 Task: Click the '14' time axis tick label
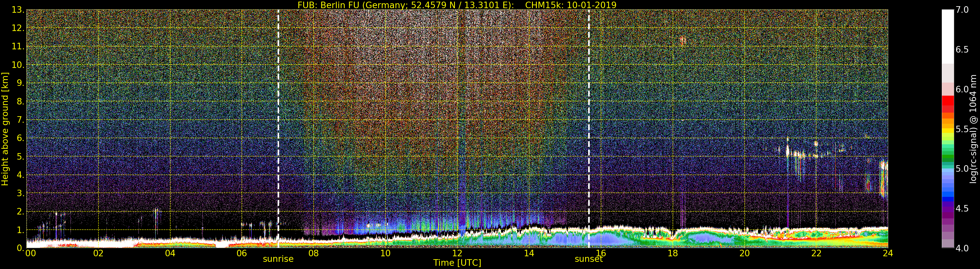click(x=529, y=253)
